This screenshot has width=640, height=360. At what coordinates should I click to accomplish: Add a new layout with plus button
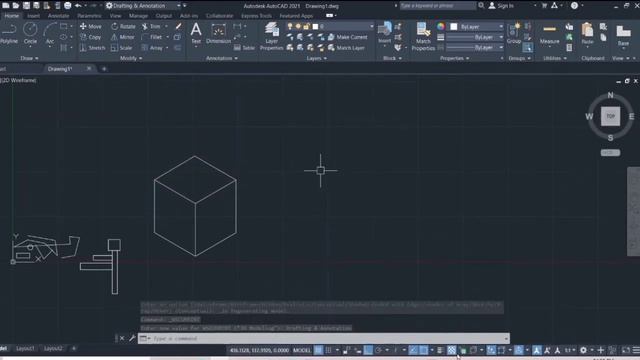(74, 349)
